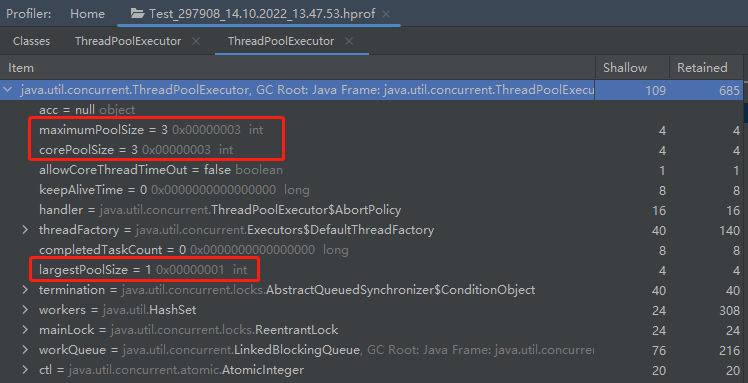
Task: Collapse the java.util.concurrent.ThreadPoolExecutor root node
Action: point(8,90)
